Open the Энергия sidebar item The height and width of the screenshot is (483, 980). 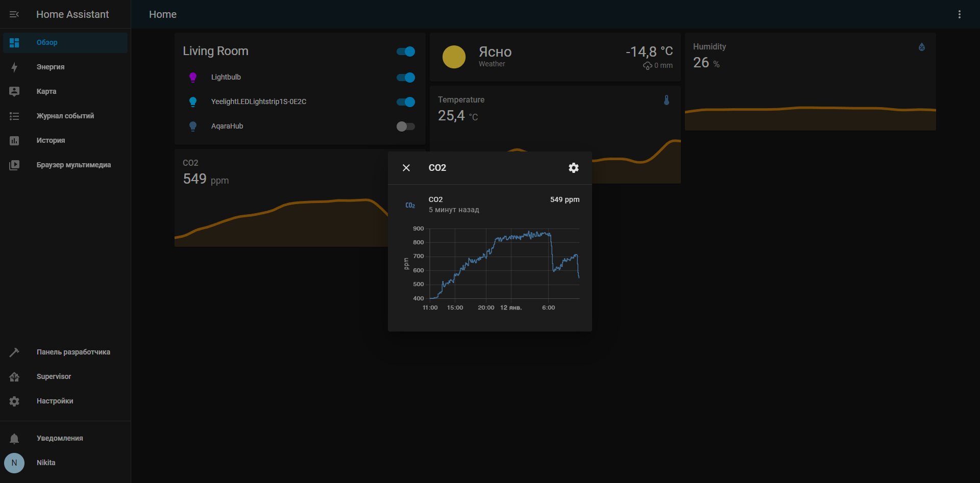pyautogui.click(x=65, y=67)
